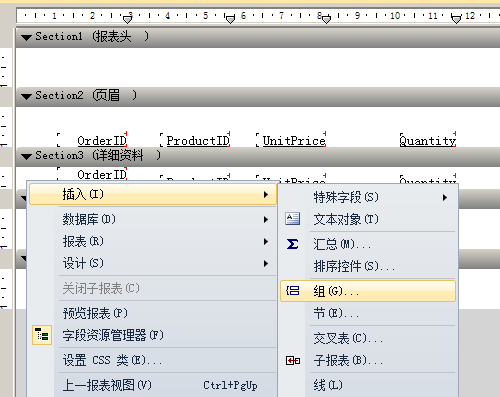This screenshot has width=500, height=397.
Task: Insert a group via 组(G)...
Action: click(x=368, y=291)
